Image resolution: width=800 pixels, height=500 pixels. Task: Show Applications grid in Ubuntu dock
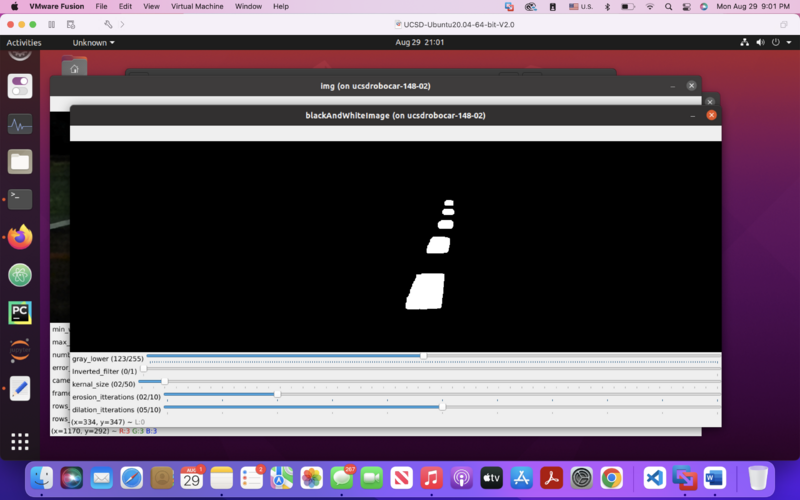pos(20,441)
